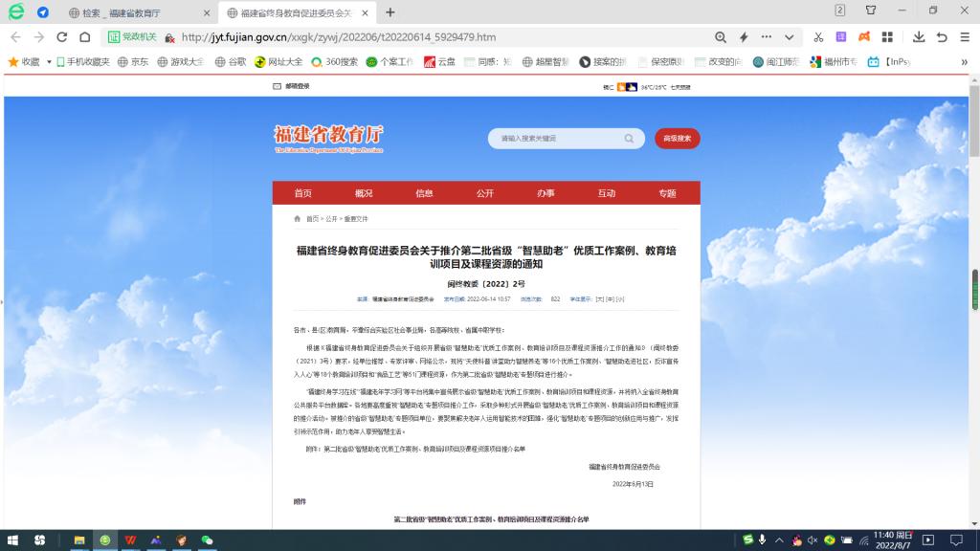The image size is (980, 551).
Task: Open the 公开 navigation menu item
Action: click(x=485, y=193)
